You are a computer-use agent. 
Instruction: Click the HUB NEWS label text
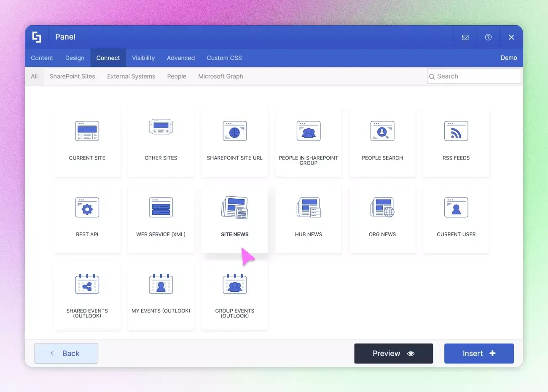pos(309,235)
